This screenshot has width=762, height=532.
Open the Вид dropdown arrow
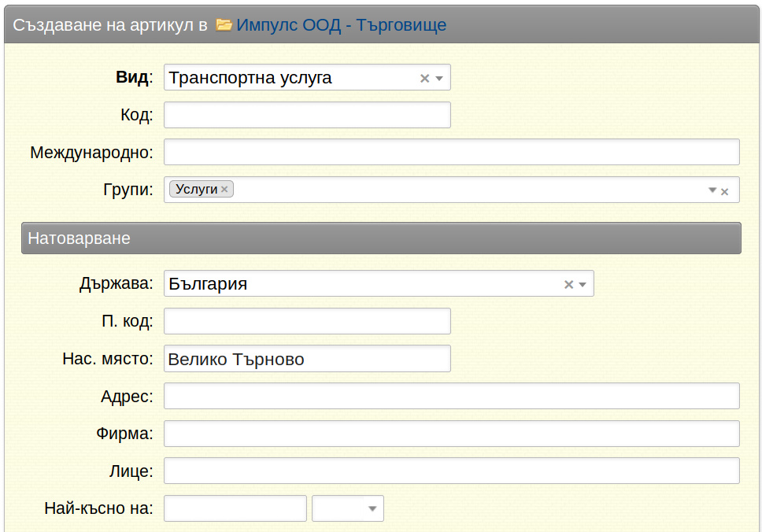(439, 78)
